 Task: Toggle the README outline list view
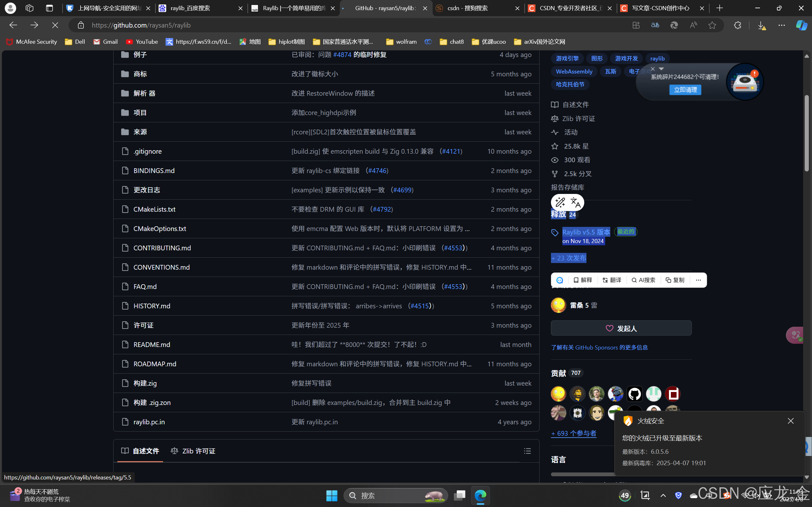[527, 451]
